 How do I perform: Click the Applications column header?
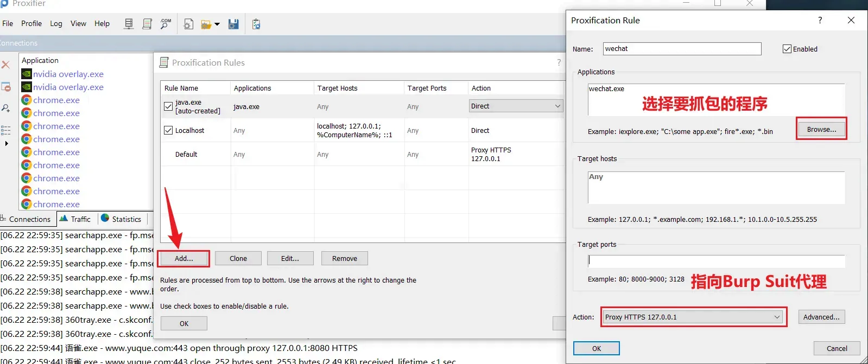273,88
